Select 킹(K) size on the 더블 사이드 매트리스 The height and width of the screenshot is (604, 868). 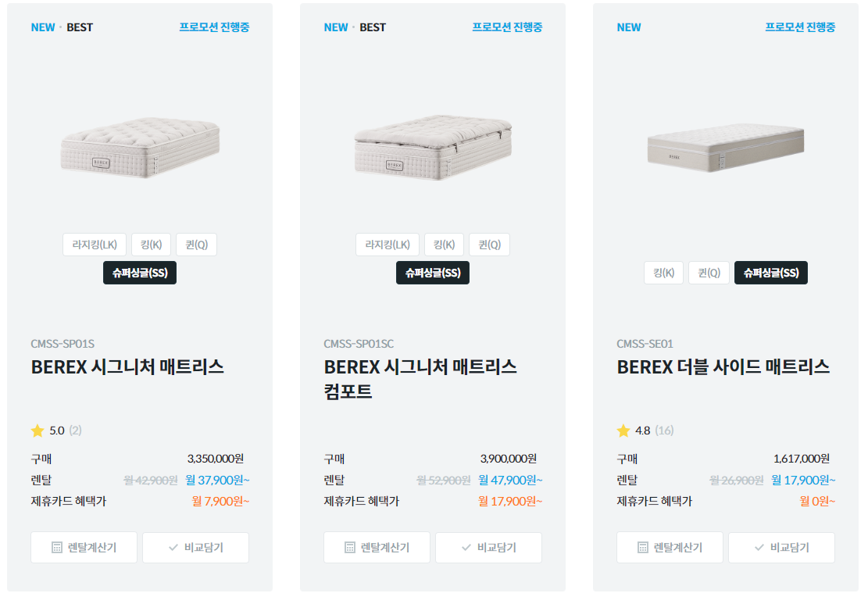[x=663, y=272]
